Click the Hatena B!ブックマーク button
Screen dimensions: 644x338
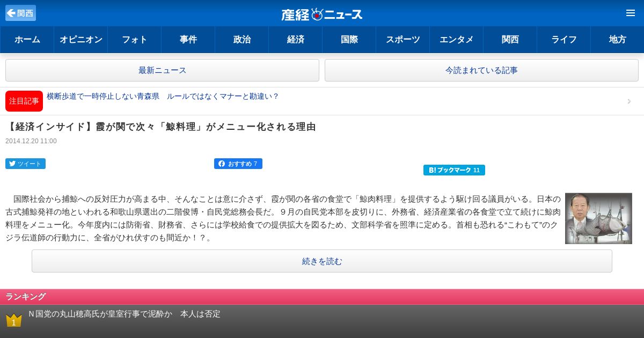pos(454,170)
